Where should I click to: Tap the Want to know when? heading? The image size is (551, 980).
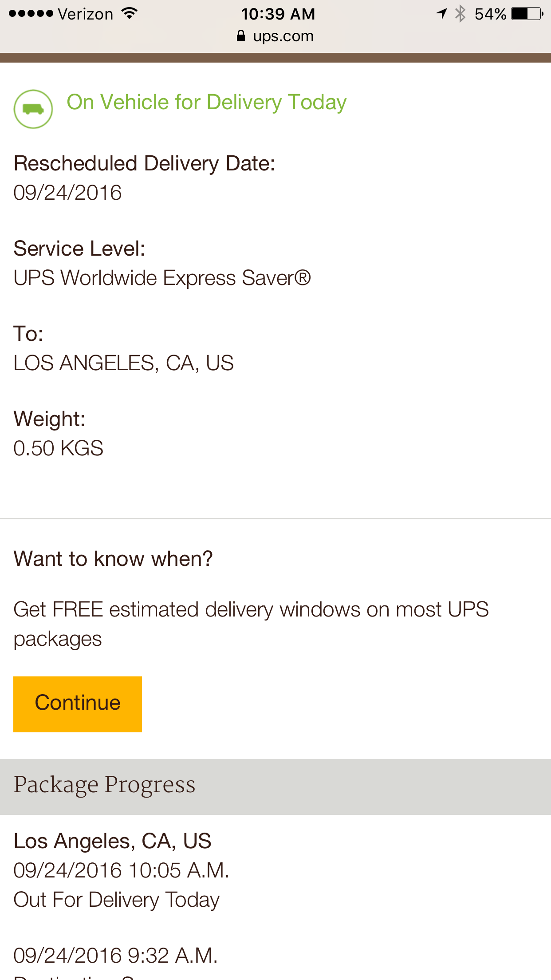(113, 558)
